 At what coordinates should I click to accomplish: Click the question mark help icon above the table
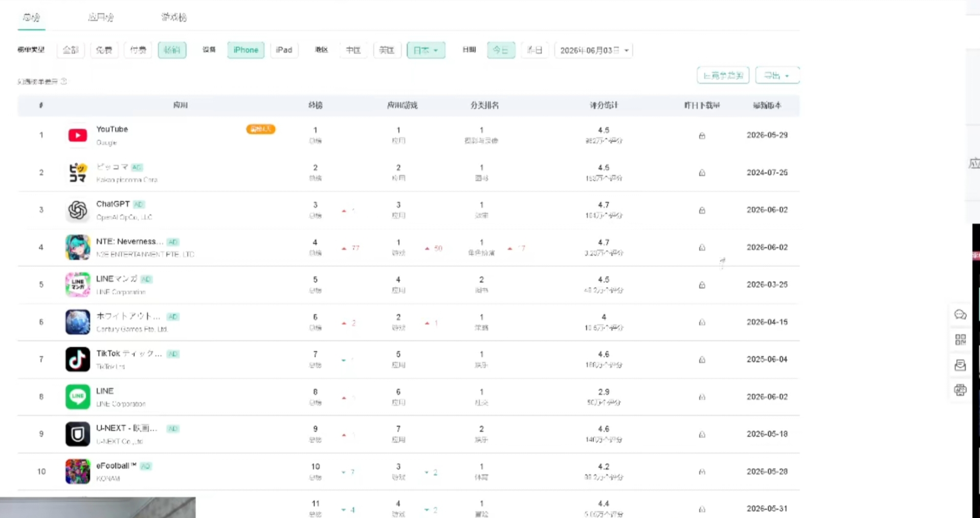[x=64, y=81]
